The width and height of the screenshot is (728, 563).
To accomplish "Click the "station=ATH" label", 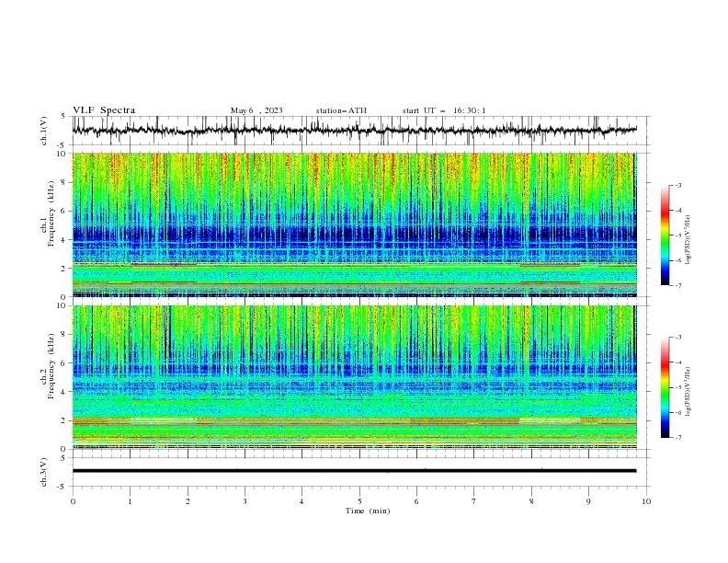I will [341, 110].
